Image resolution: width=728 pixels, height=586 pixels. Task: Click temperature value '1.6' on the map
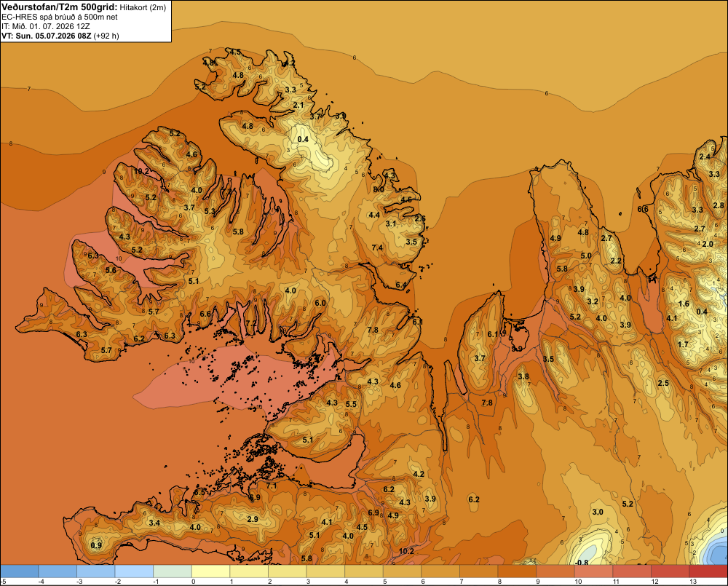tap(684, 304)
